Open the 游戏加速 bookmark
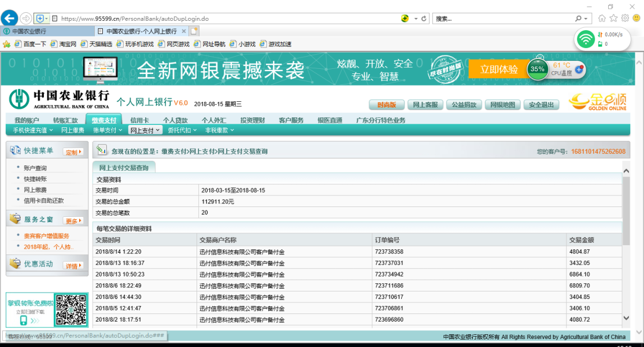Image resolution: width=644 pixels, height=347 pixels. pyautogui.click(x=276, y=44)
